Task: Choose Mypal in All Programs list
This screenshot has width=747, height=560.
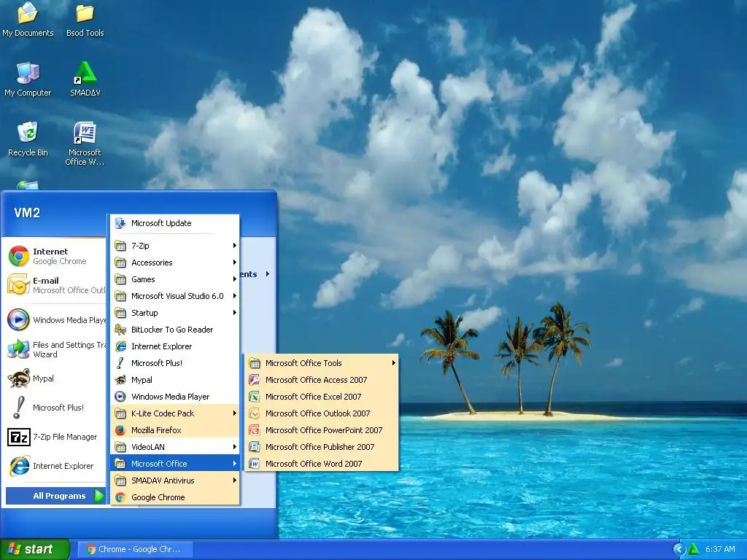Action: coord(174,380)
